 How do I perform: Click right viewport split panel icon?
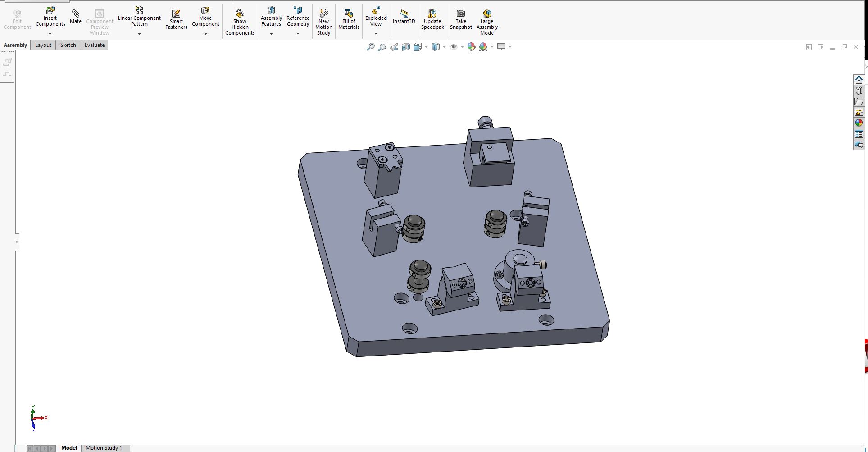click(x=821, y=47)
